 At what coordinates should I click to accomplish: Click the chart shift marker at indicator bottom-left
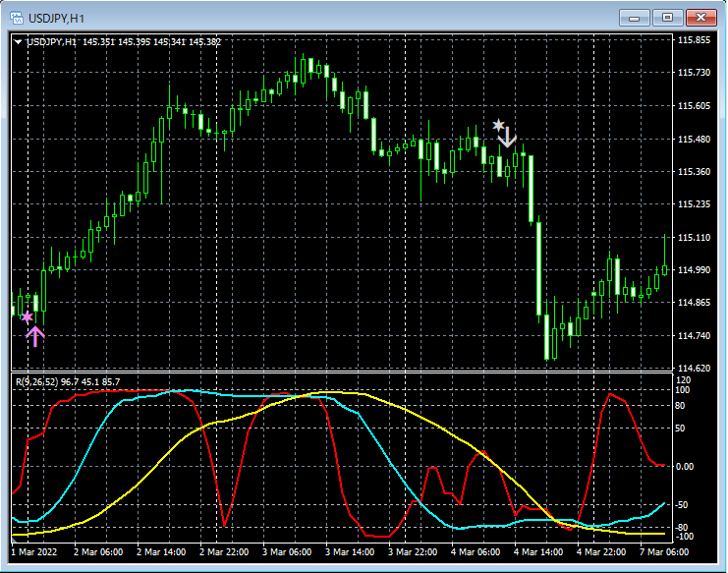click(14, 540)
